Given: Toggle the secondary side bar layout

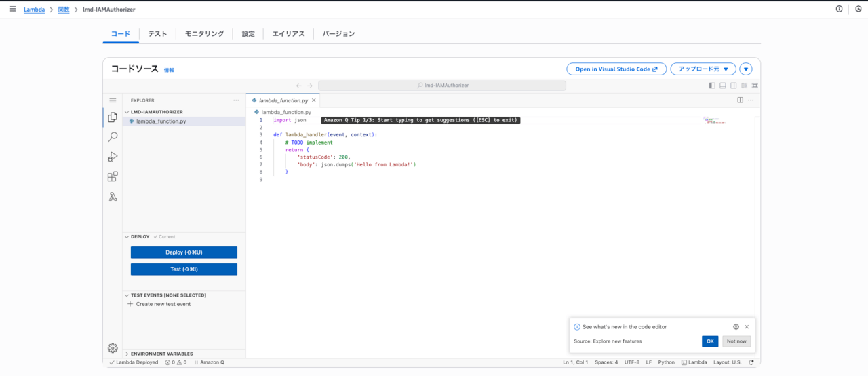Looking at the screenshot, I should click(x=734, y=86).
